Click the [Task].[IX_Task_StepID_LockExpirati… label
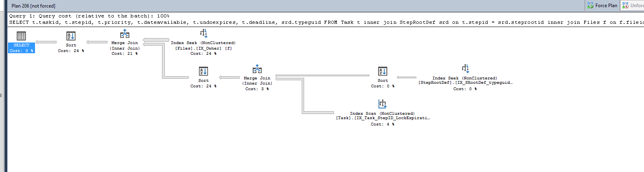Image resolution: width=644 pixels, height=172 pixels. tap(382, 118)
